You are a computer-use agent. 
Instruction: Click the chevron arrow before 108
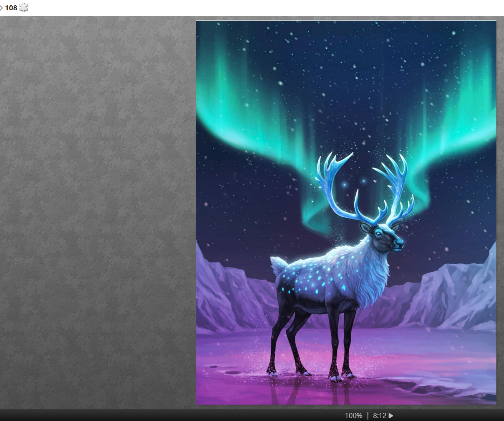pos(1,8)
